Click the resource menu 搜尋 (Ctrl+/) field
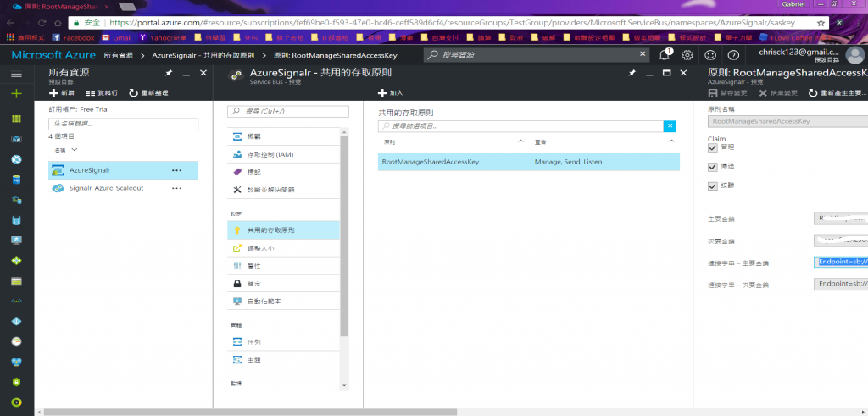This screenshot has width=868, height=416. point(288,111)
